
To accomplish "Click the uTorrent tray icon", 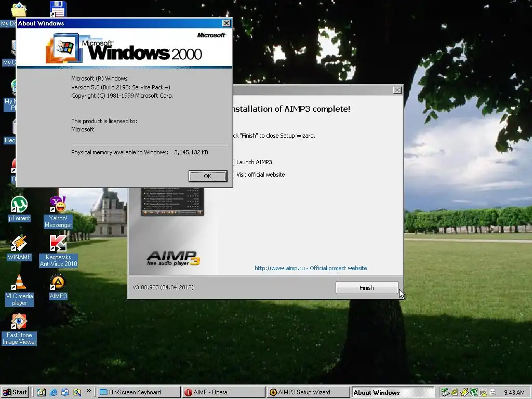I will pyautogui.click(x=474, y=393).
